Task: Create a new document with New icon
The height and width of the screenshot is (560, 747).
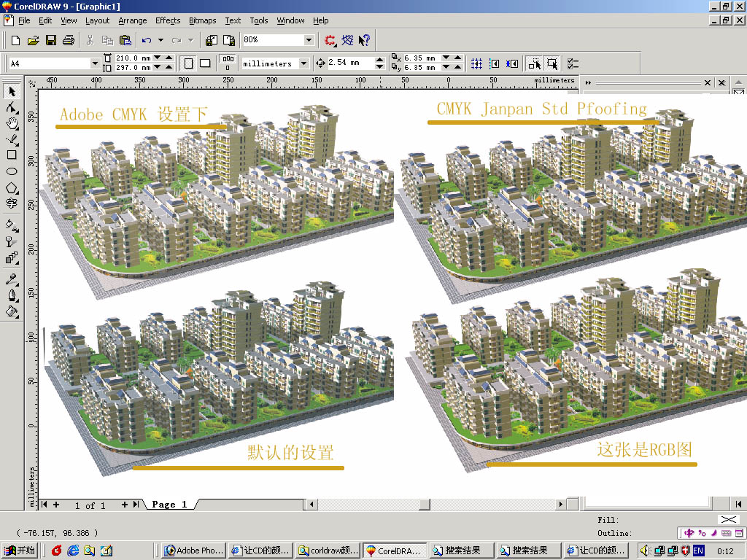Action: [x=15, y=41]
